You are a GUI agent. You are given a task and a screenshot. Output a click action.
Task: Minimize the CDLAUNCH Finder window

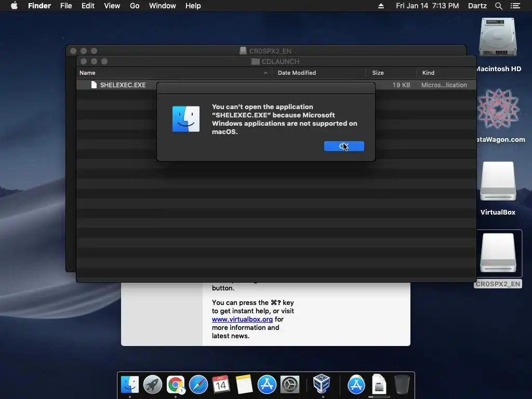click(x=94, y=61)
